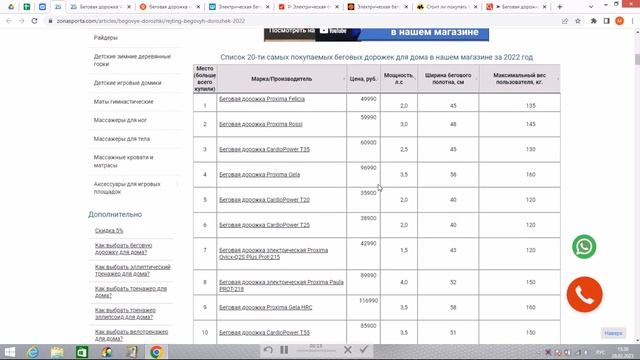Expand Аксессуары для игровых площадок category
Screen dimensions: 640x360
[x=127, y=188]
